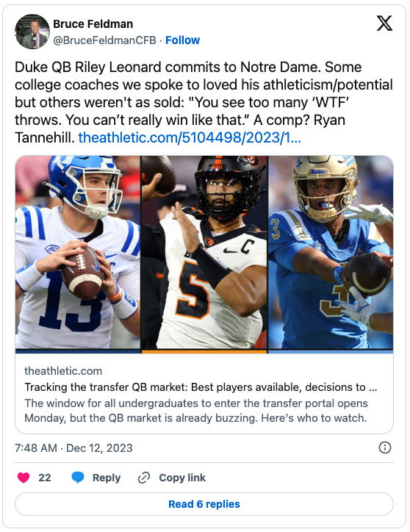The width and height of the screenshot is (410, 532).
Task: Open the @BruceFeldmanCFB handle
Action: click(104, 40)
